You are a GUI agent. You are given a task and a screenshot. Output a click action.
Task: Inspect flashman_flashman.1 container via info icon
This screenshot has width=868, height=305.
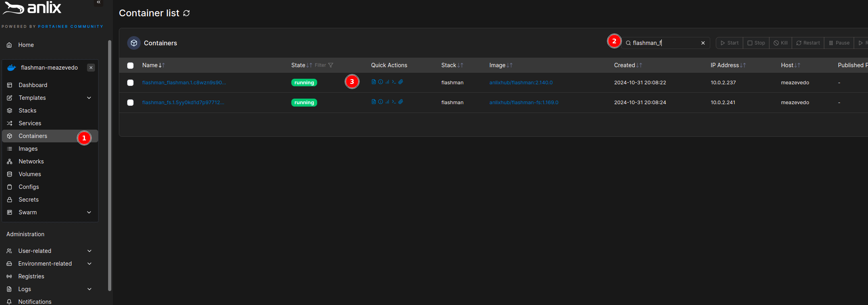380,82
